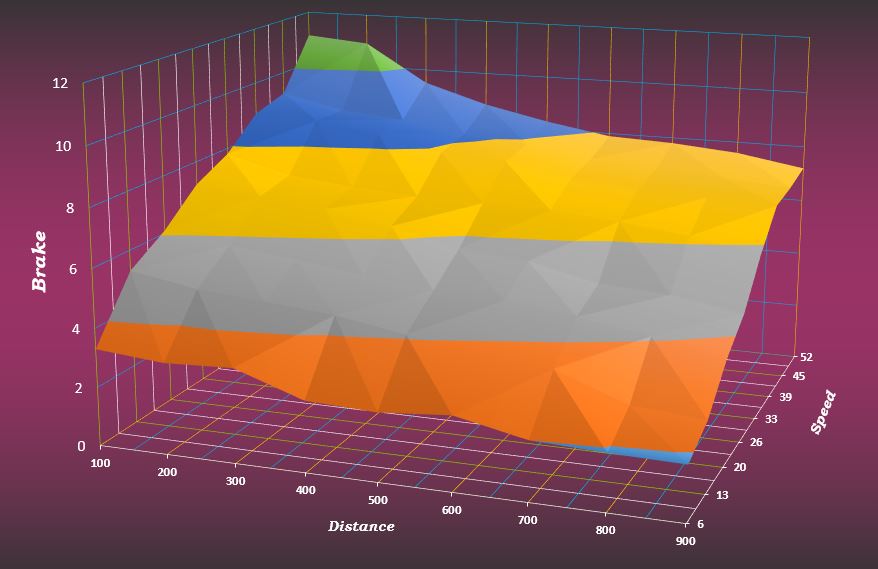Select the Distance axis title

361,526
